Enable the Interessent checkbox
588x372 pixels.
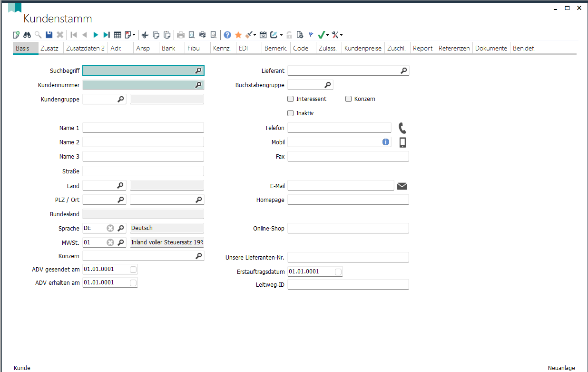[291, 99]
